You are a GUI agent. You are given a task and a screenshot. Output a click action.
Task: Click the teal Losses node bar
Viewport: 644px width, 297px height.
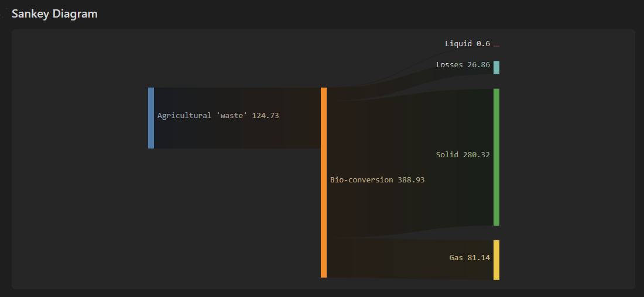496,67
